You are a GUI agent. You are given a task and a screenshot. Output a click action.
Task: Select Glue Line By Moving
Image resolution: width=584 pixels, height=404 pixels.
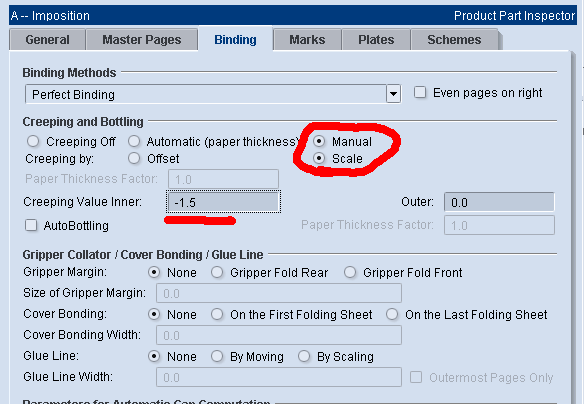pyautogui.click(x=217, y=357)
